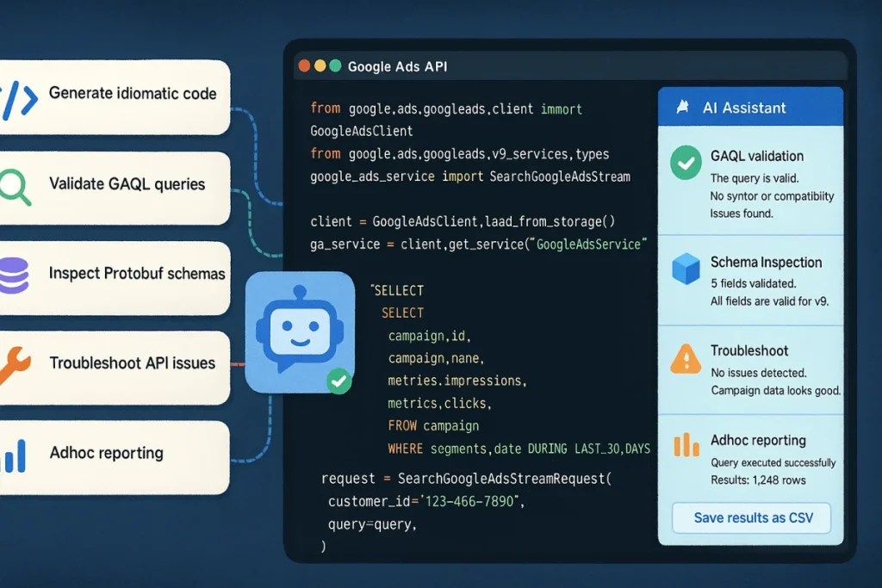Click the blue bar chart icon beside Adhoc reporting
Screen dimensions: 882x588
(14, 455)
